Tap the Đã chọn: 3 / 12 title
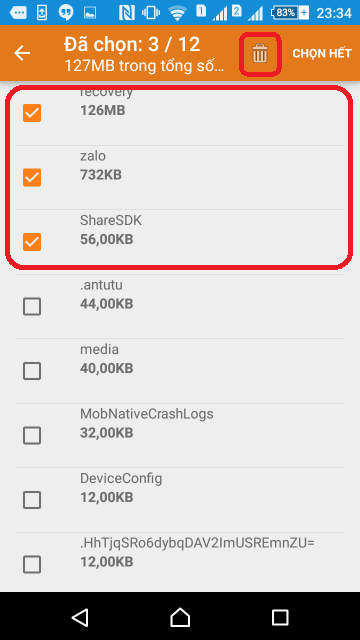Image resolution: width=360 pixels, height=640 pixels. coord(132,44)
